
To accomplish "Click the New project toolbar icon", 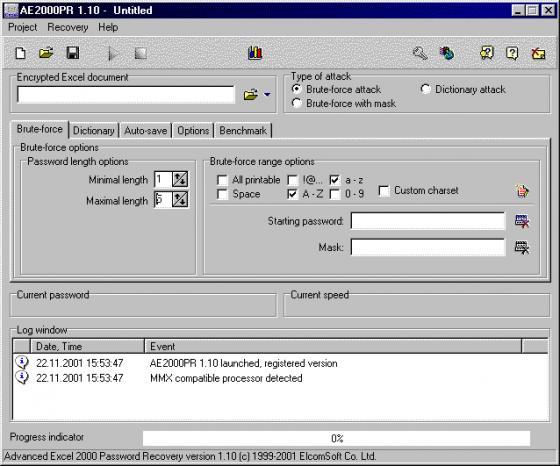I will (x=20, y=53).
